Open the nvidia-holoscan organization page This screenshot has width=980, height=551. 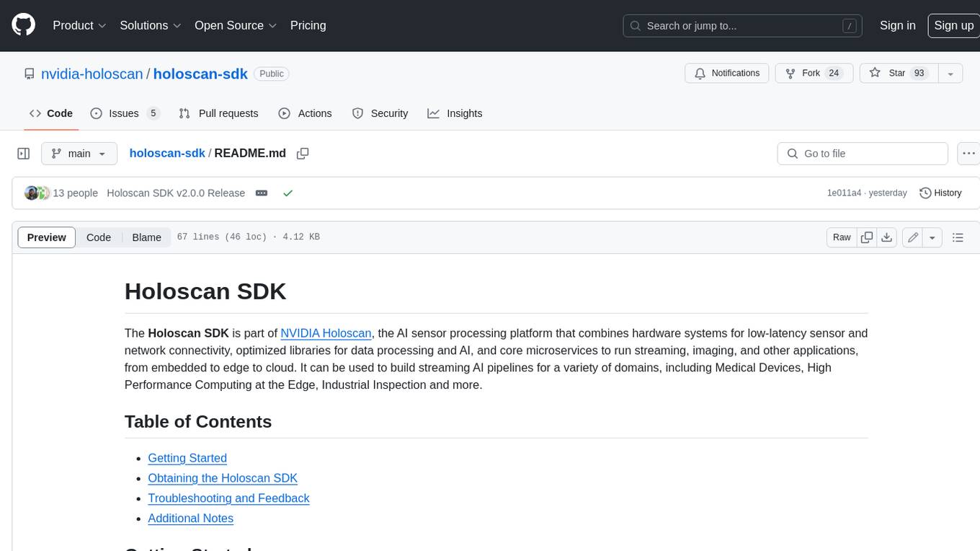click(x=92, y=74)
